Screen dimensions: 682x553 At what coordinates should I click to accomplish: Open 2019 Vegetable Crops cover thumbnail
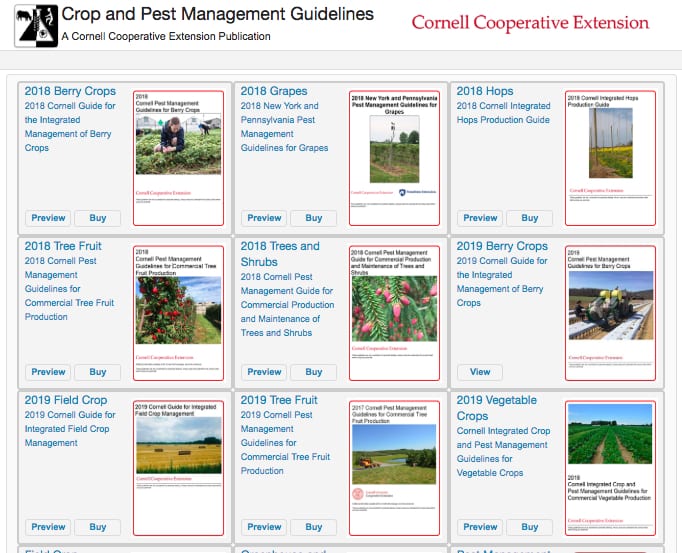coord(610,468)
